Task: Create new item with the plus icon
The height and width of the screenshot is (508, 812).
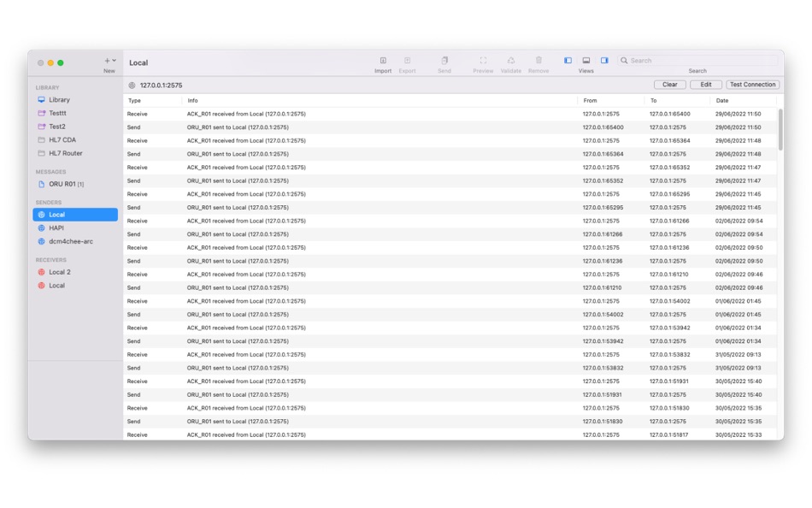Action: 106,58
